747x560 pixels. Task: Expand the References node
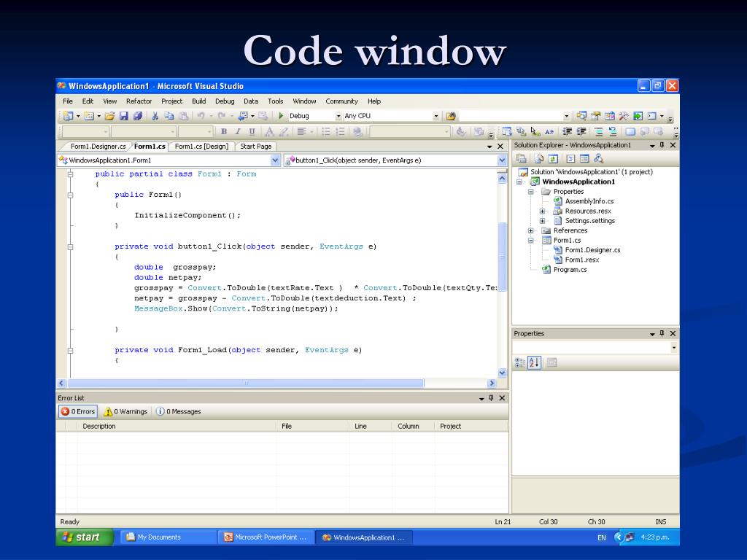pos(531,230)
